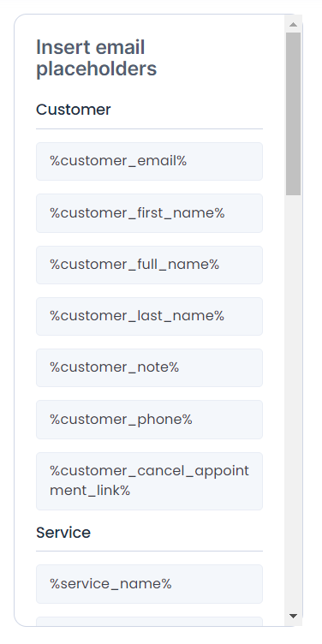Use the customer email address variable
The height and width of the screenshot is (644, 322).
pyautogui.click(x=149, y=161)
